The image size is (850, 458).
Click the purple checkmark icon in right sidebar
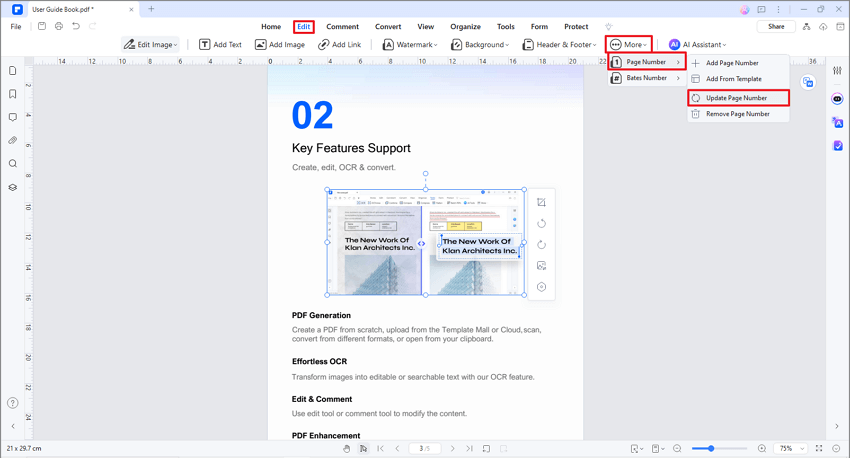838,145
